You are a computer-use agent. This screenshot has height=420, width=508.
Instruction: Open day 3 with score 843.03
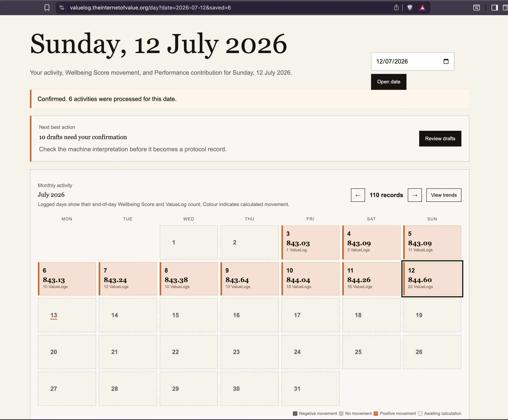tap(310, 242)
